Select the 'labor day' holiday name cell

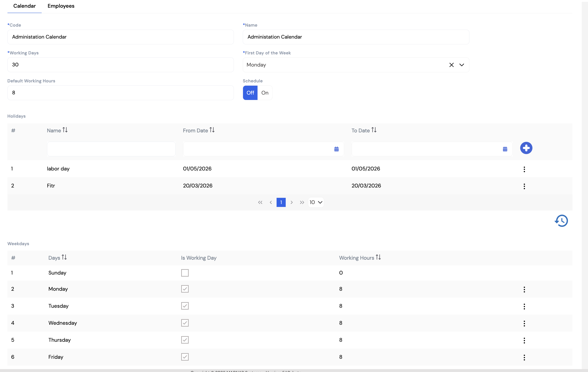click(58, 169)
